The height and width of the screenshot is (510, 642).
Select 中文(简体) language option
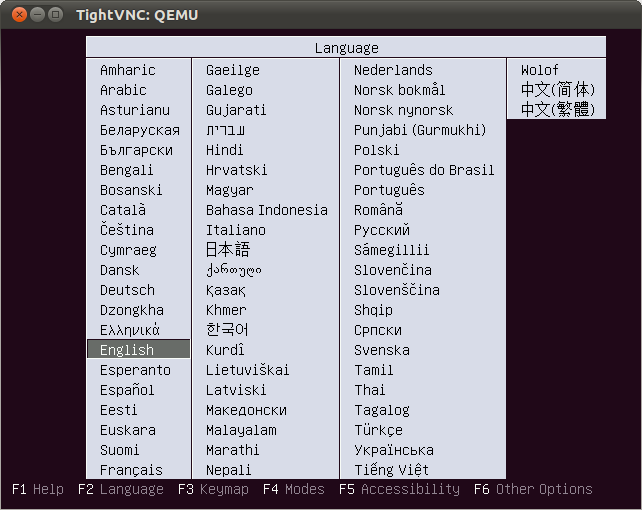557,90
